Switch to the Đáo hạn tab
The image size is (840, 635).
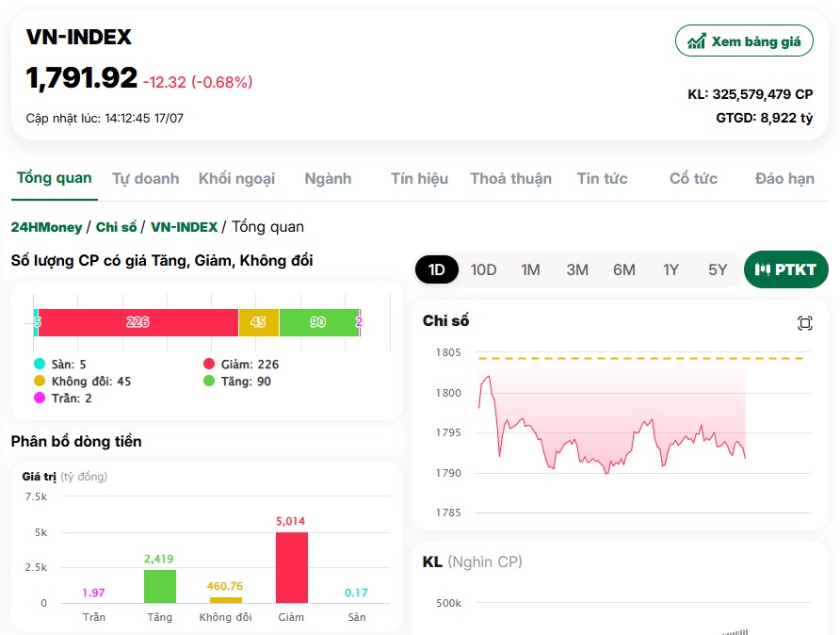784,178
